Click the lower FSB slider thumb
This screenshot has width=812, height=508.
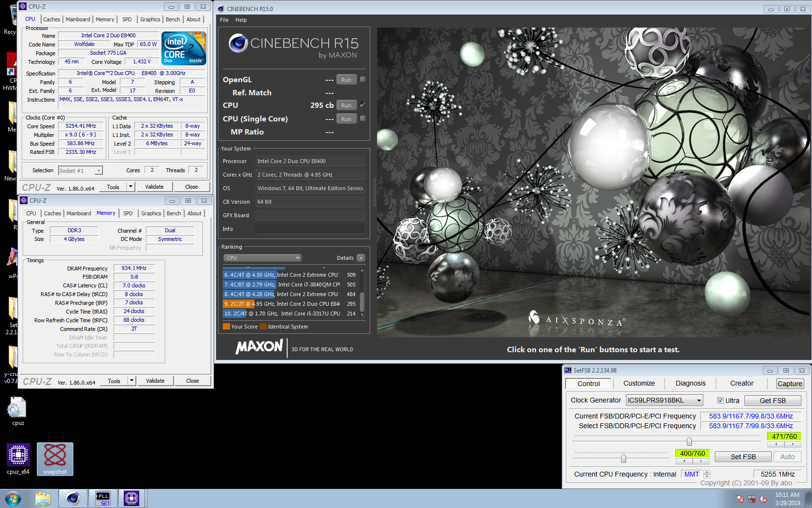pyautogui.click(x=623, y=458)
